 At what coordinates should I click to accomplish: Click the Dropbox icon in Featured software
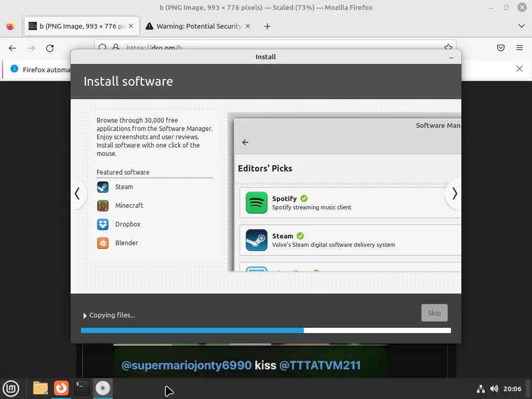[103, 224]
